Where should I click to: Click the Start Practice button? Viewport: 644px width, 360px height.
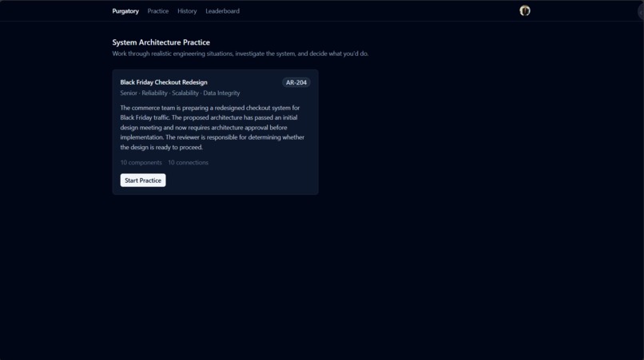[x=143, y=180]
